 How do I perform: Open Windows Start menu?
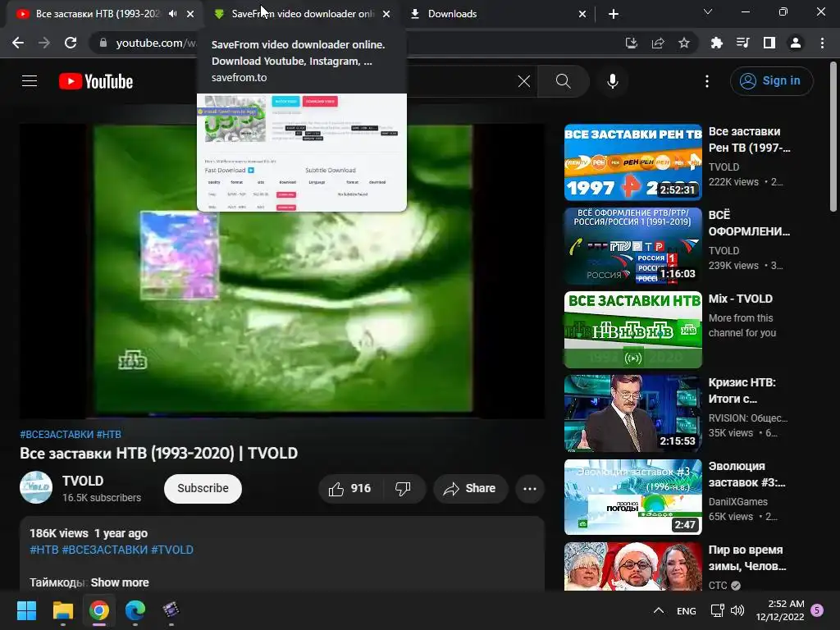click(26, 610)
